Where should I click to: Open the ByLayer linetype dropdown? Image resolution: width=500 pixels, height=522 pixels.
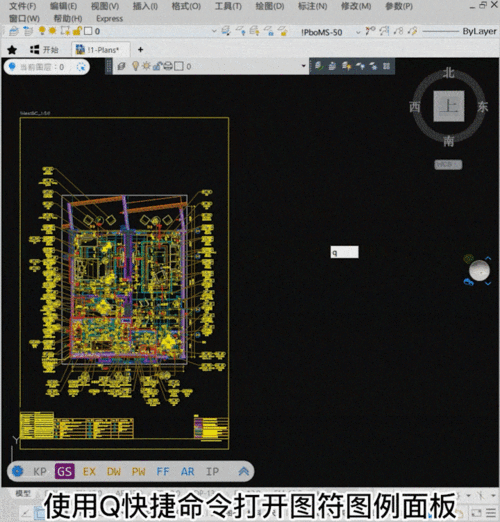click(x=460, y=31)
